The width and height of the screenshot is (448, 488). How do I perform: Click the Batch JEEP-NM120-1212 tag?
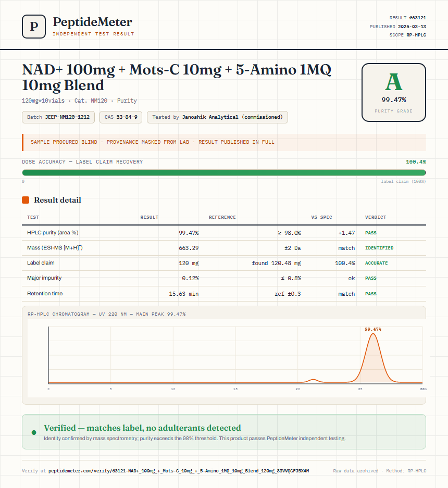click(58, 117)
